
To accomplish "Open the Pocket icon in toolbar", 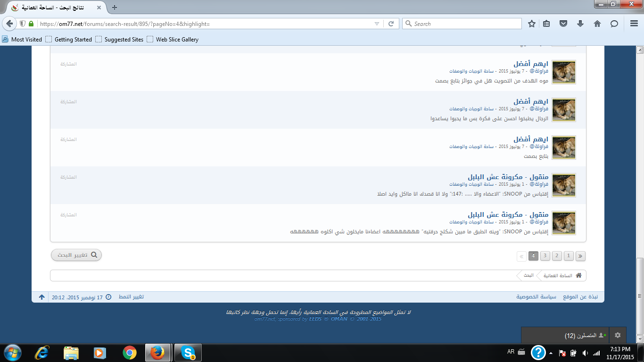I will 563,24.
